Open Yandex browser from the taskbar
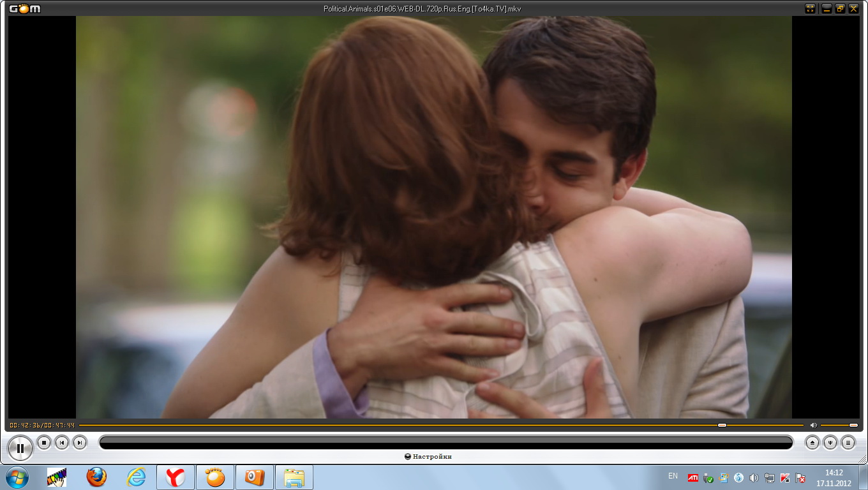 pos(176,477)
